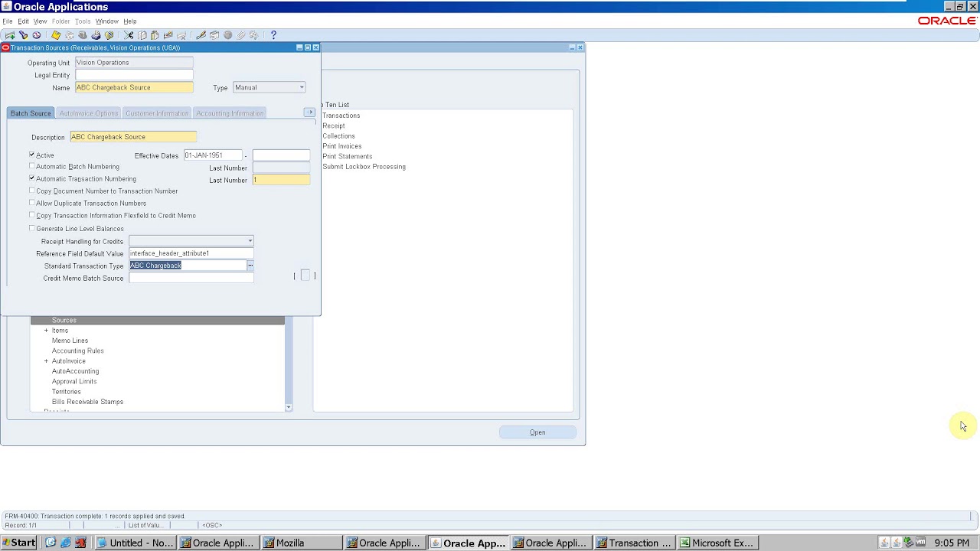Viewport: 980px width, 551px height.
Task: Enable Automatic Batch Numbering checkbox
Action: [32, 166]
